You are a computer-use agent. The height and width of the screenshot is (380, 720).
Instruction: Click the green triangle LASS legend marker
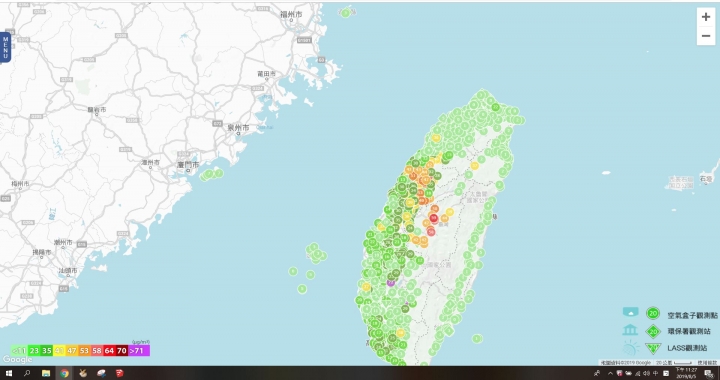652,348
